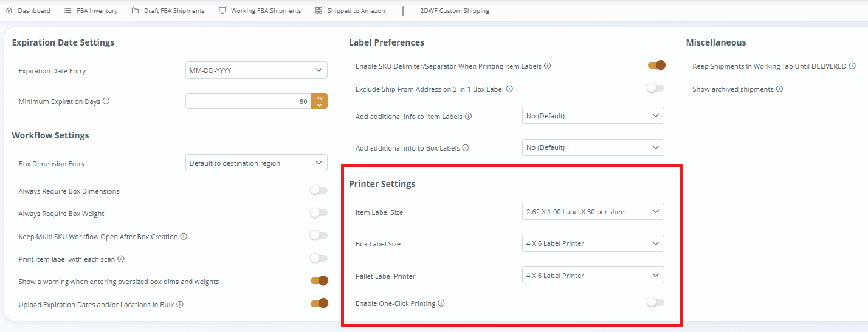
Task: Expand the Item Label Size dropdown
Action: coord(593,212)
